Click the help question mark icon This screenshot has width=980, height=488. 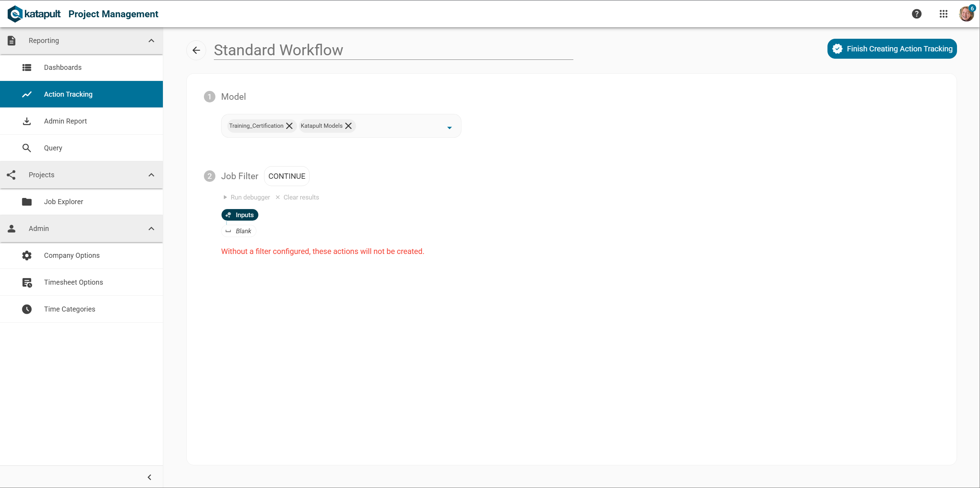[916, 14]
